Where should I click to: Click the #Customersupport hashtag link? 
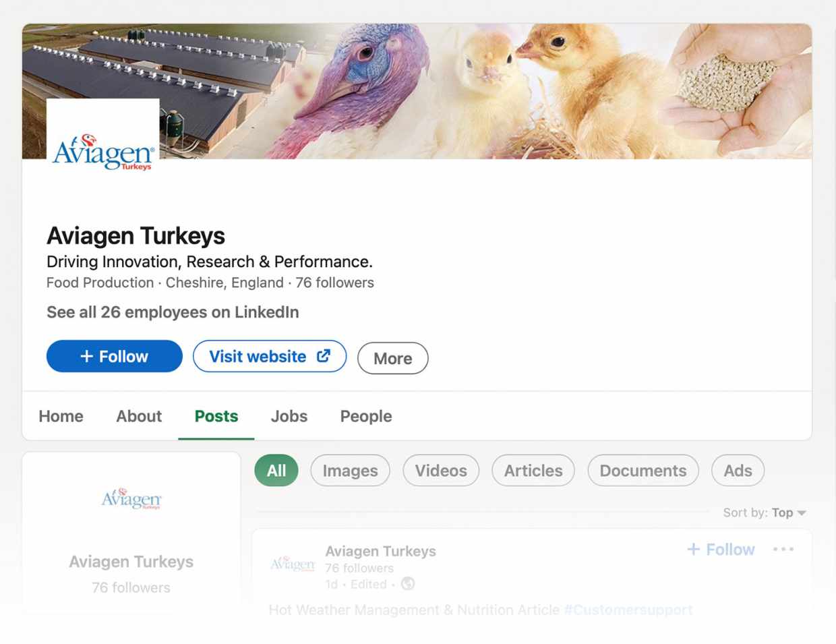(x=628, y=610)
